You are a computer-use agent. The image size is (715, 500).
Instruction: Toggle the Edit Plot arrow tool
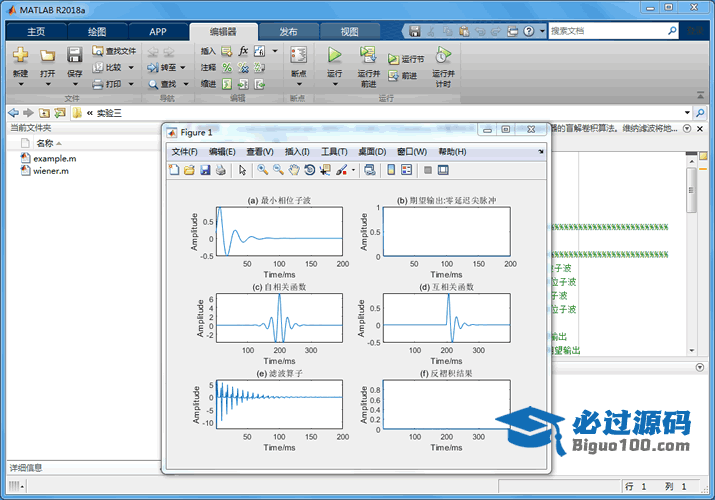pyautogui.click(x=243, y=170)
